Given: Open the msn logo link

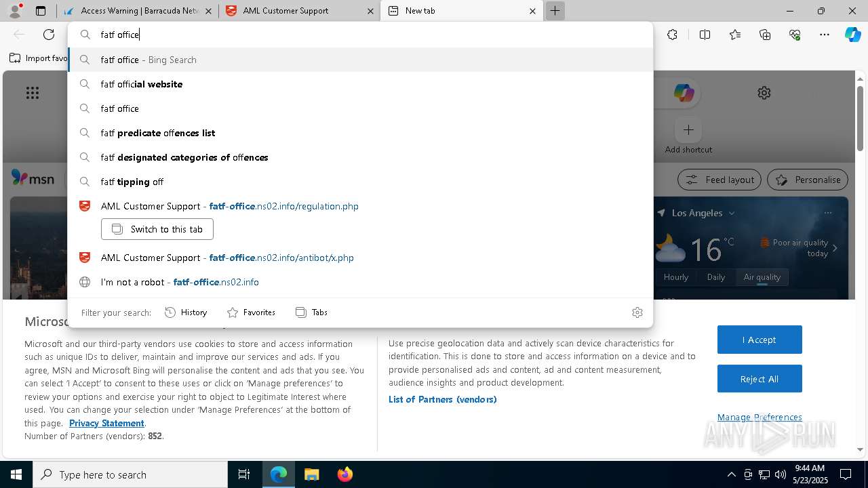Looking at the screenshot, I should 33,179.
